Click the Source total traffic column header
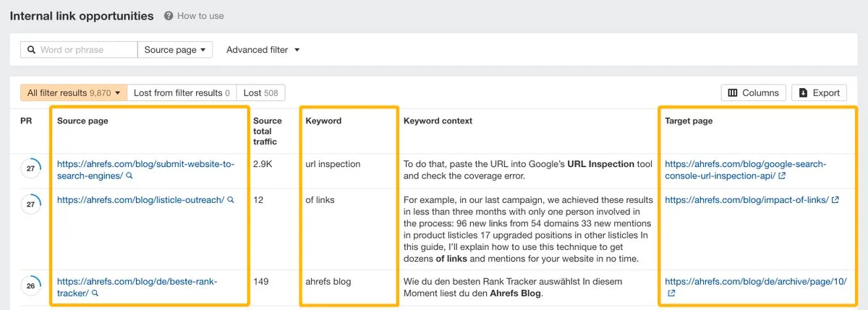Viewport: 868px width, 310px height. click(x=268, y=132)
